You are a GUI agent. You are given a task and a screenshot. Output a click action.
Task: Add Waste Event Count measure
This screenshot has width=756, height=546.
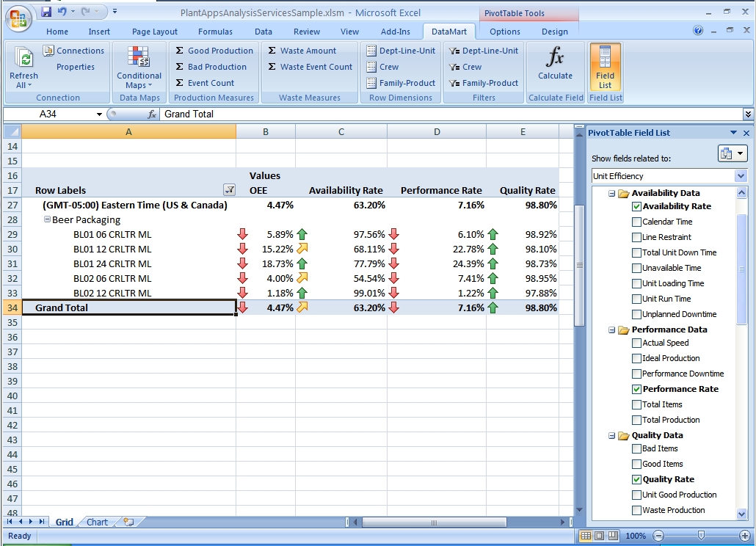coord(310,67)
